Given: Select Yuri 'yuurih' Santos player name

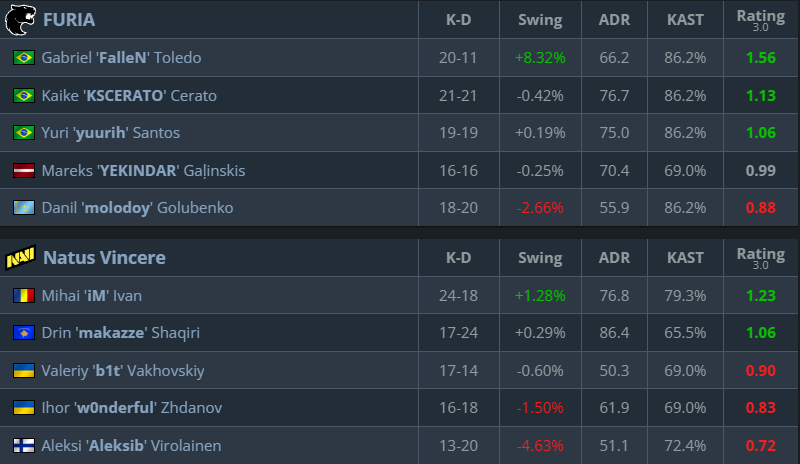Looking at the screenshot, I should 111,133.
